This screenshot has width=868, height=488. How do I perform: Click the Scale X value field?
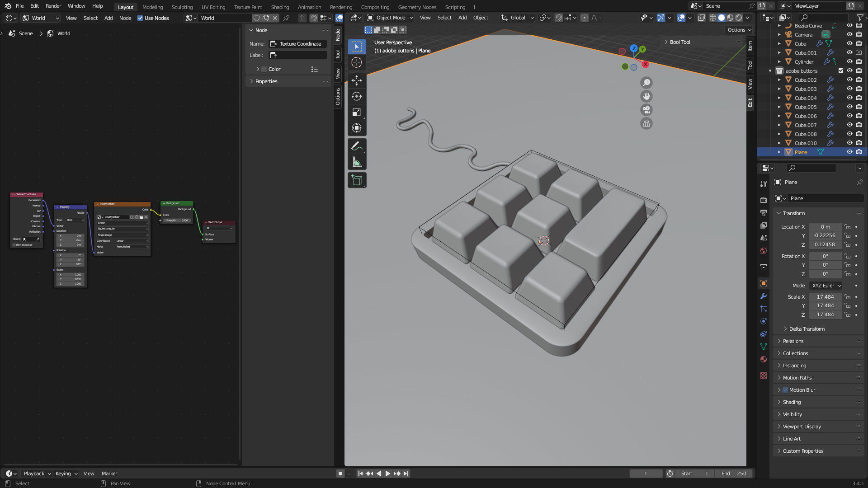pyautogui.click(x=825, y=297)
